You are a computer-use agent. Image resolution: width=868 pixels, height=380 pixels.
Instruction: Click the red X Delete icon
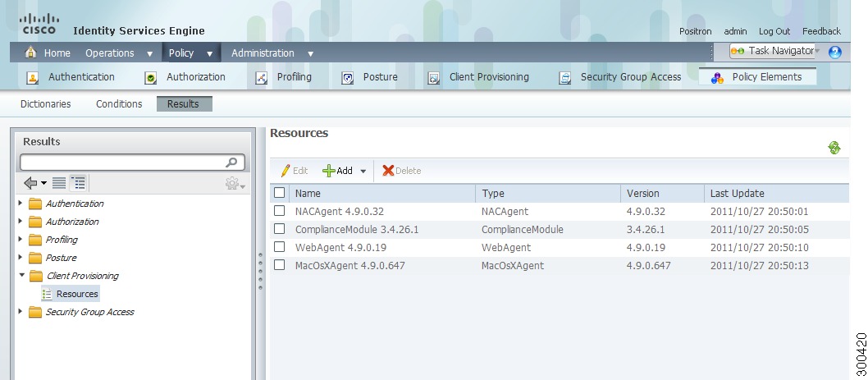pyautogui.click(x=388, y=171)
